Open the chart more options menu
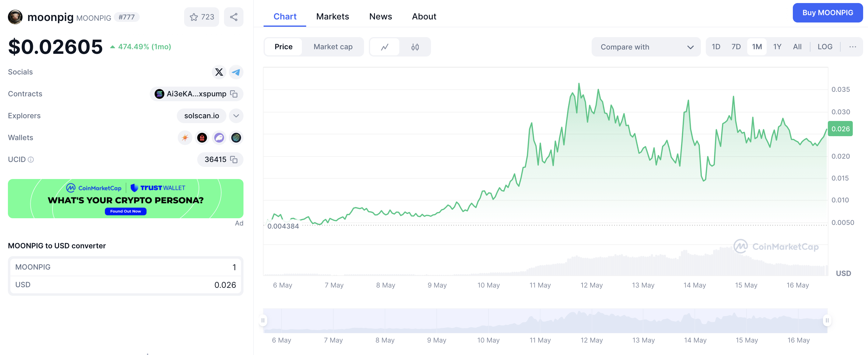Image resolution: width=868 pixels, height=355 pixels. pos(852,47)
